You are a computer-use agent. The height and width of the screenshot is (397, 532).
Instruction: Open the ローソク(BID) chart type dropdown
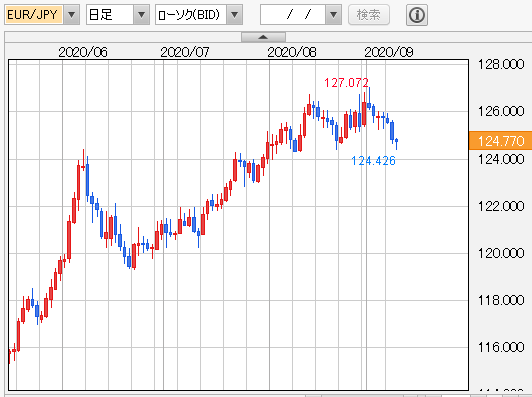[x=234, y=15]
